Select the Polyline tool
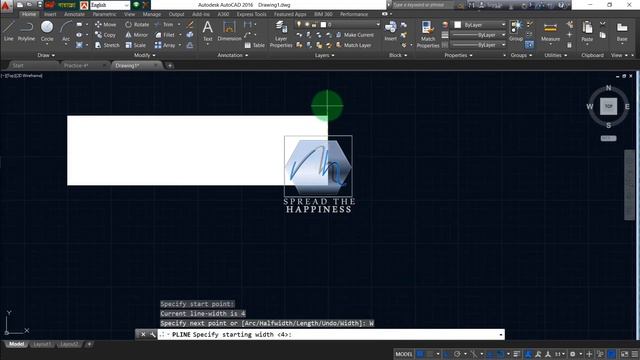640x360 pixels. [26, 31]
